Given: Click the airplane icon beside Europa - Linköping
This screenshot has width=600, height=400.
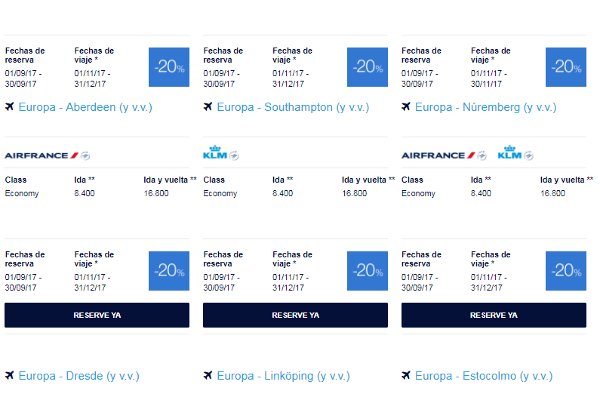Looking at the screenshot, I should [208, 376].
